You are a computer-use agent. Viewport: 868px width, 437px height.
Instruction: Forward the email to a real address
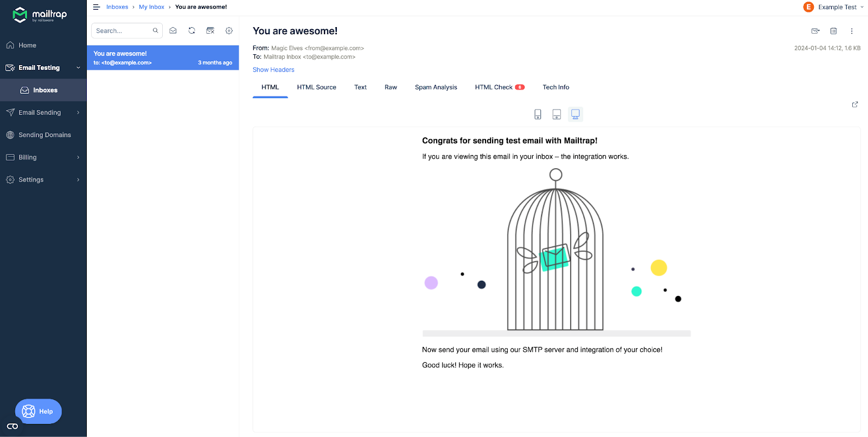point(815,31)
